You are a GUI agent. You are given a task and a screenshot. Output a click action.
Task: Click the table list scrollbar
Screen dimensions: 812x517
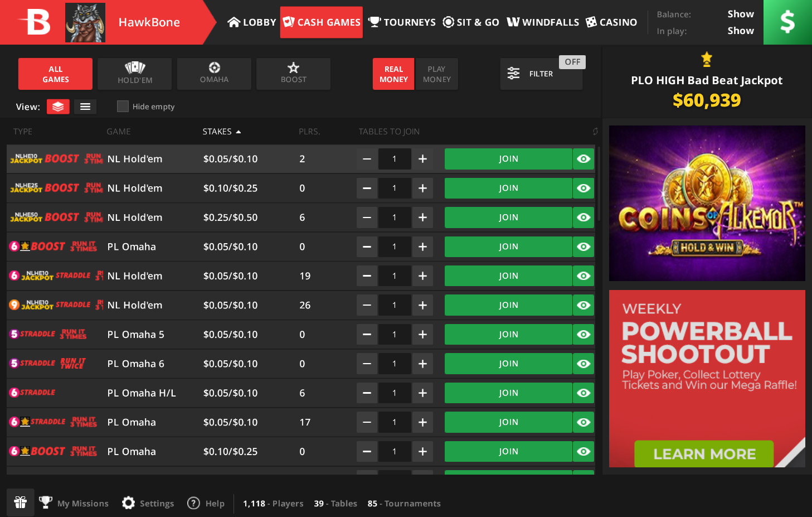pos(599,184)
